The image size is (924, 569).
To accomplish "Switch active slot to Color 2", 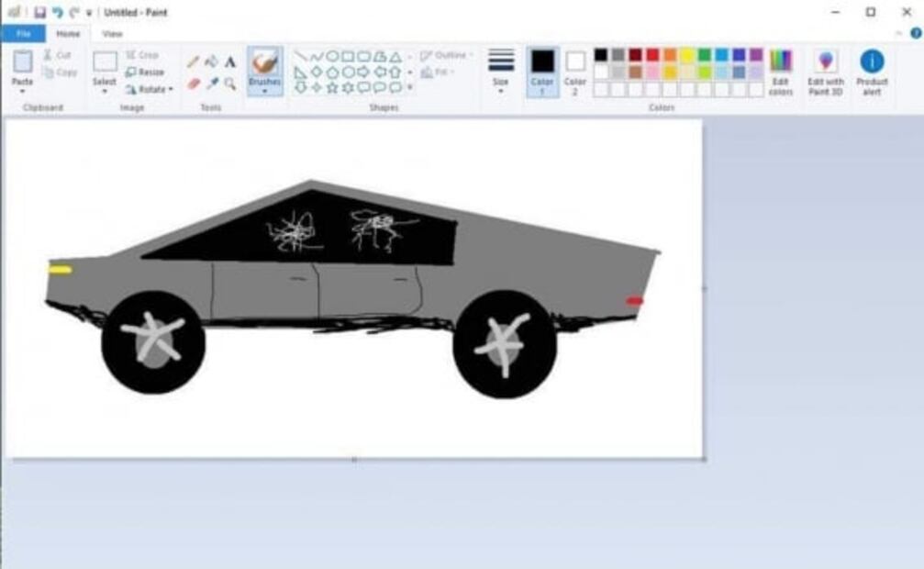I will pyautogui.click(x=575, y=71).
